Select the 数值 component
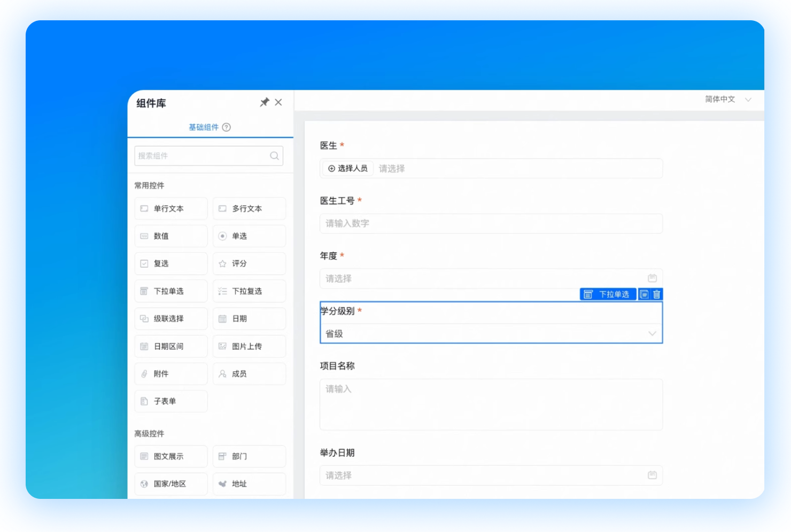 [171, 236]
